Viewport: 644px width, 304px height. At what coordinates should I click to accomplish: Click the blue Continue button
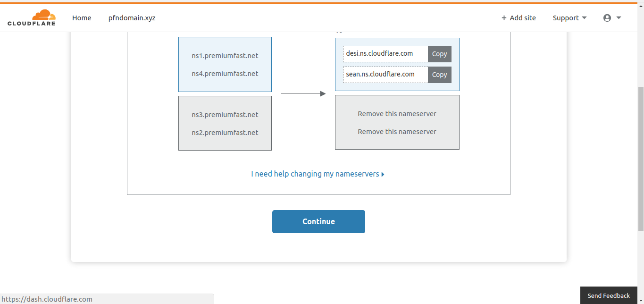318,221
